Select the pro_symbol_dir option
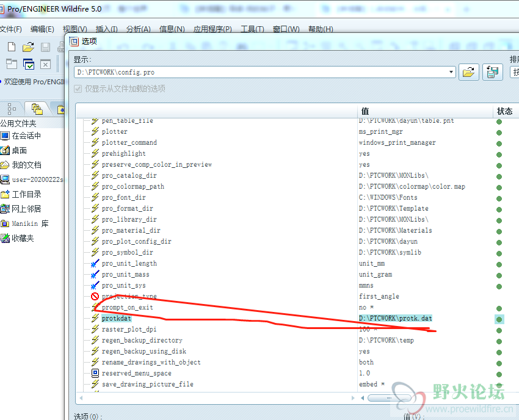The width and height of the screenshot is (519, 420). point(127,252)
